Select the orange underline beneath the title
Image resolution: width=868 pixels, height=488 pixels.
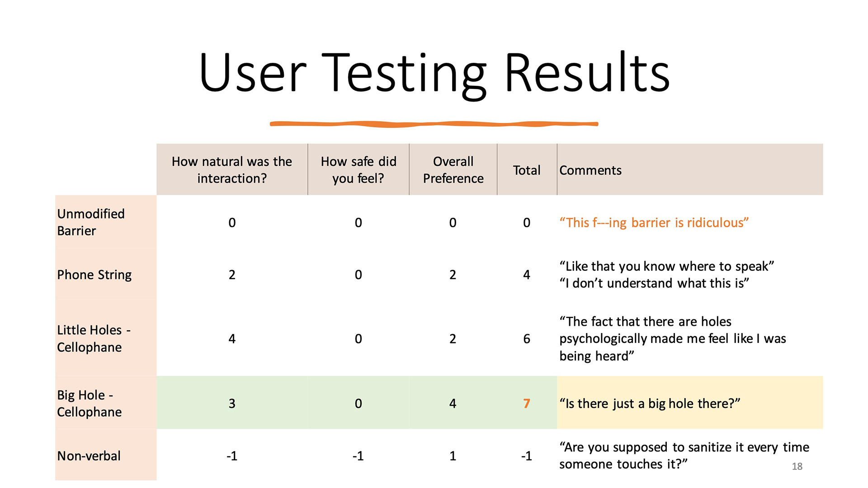(434, 124)
